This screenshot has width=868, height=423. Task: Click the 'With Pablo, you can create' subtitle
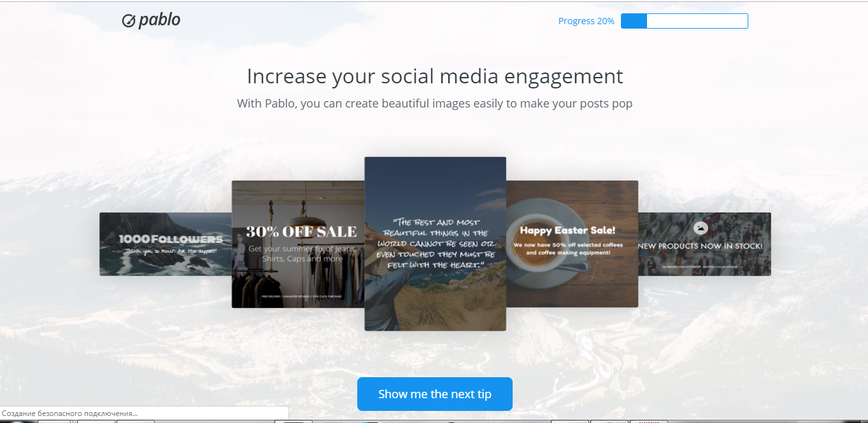(435, 103)
